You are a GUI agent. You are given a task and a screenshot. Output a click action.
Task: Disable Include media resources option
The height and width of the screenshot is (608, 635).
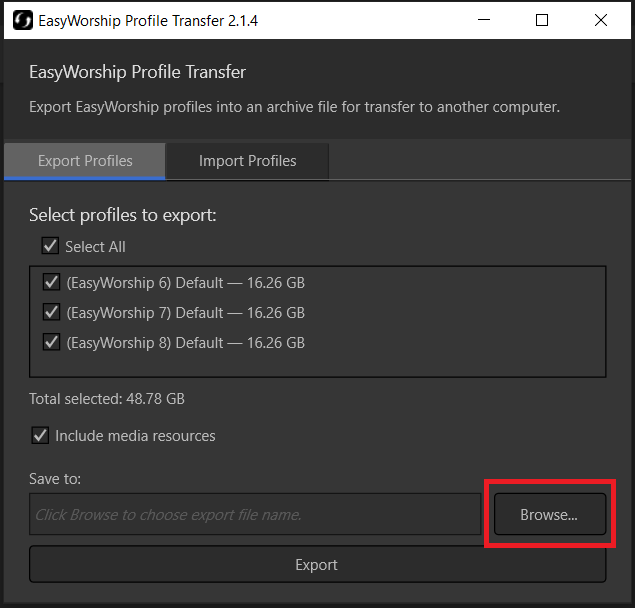point(40,435)
